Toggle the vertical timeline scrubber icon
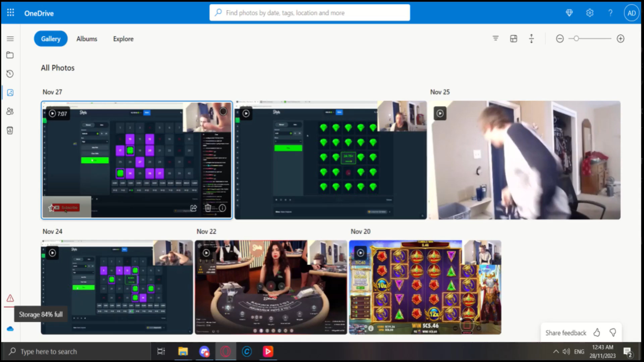 tap(531, 39)
